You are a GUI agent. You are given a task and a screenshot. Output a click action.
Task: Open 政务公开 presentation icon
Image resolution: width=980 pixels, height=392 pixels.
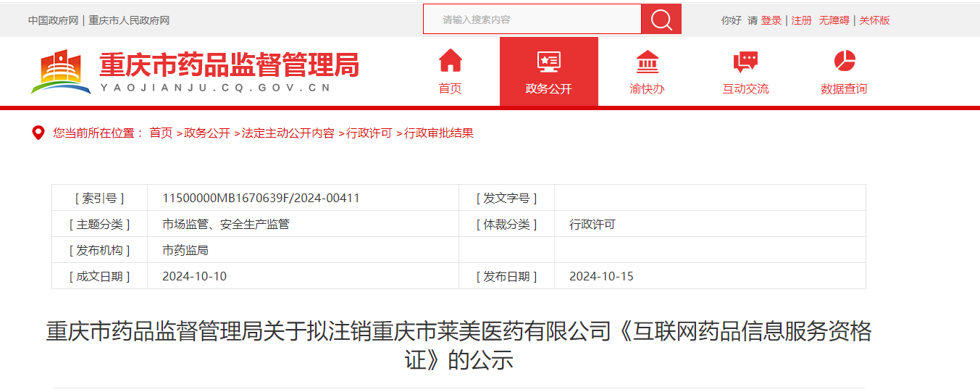(548, 61)
